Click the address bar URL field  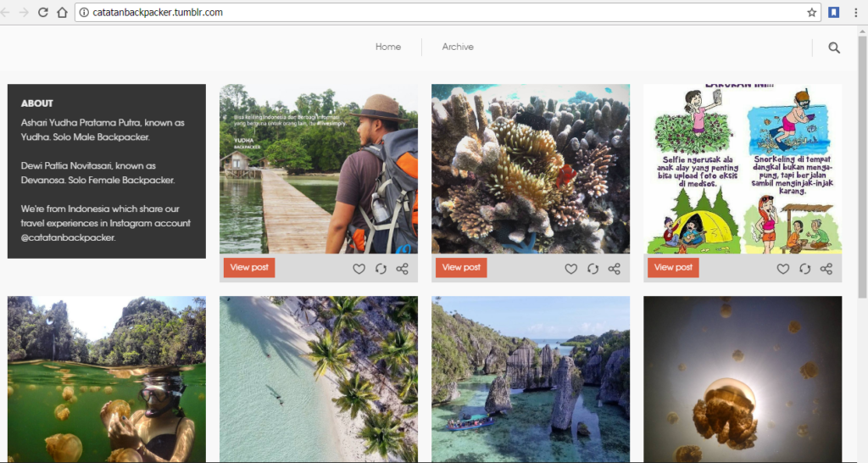tap(424, 13)
